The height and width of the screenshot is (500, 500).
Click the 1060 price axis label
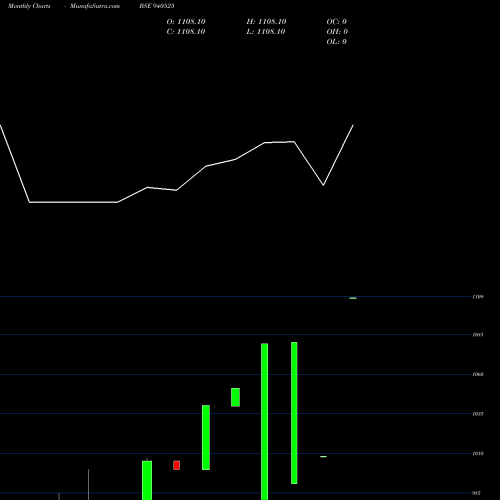click(478, 374)
